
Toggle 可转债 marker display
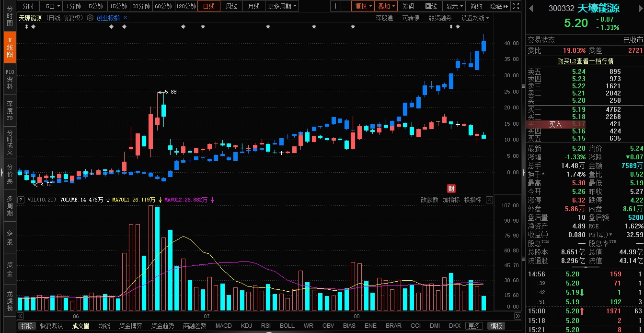tap(411, 18)
